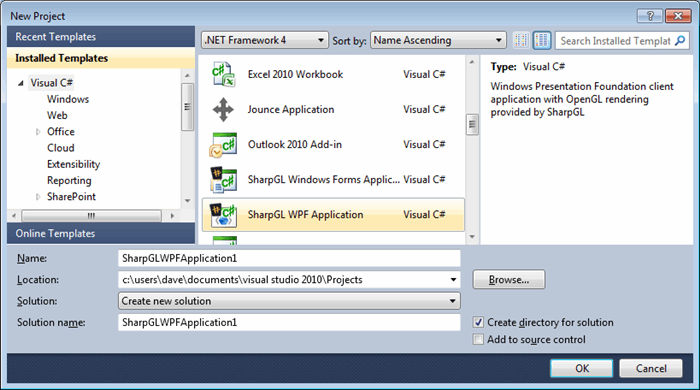Enable Add to source control checkbox
Screen dimensions: 700x390
click(x=478, y=340)
